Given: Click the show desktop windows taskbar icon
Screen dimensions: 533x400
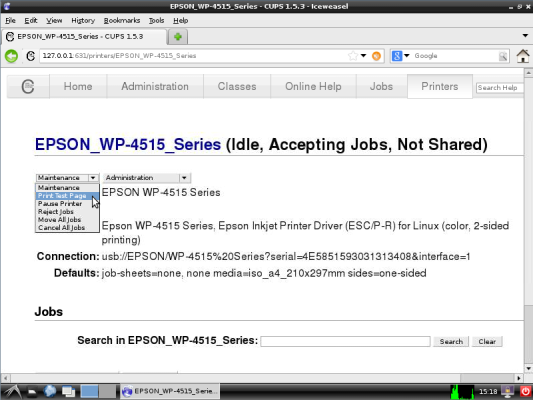Looking at the screenshot, I should 68,392.
